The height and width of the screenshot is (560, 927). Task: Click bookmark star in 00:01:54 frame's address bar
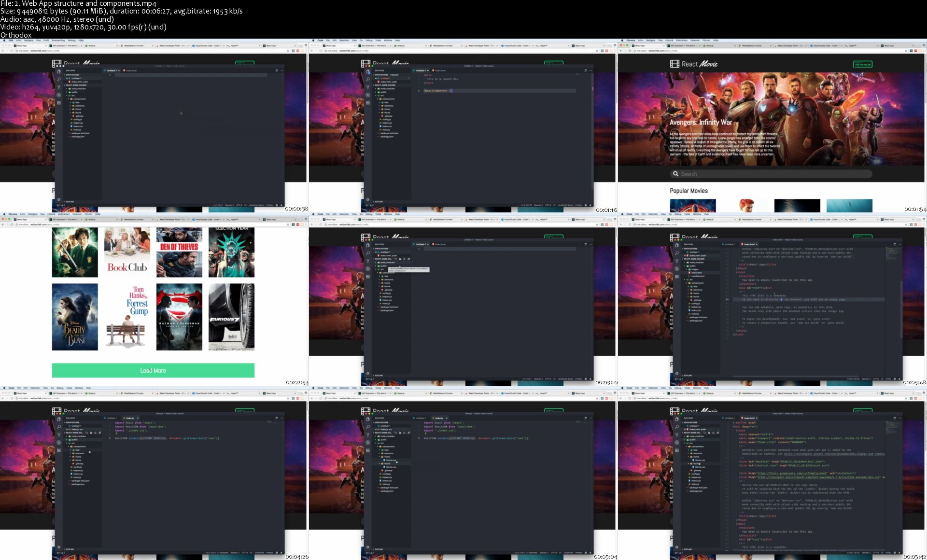(906, 50)
